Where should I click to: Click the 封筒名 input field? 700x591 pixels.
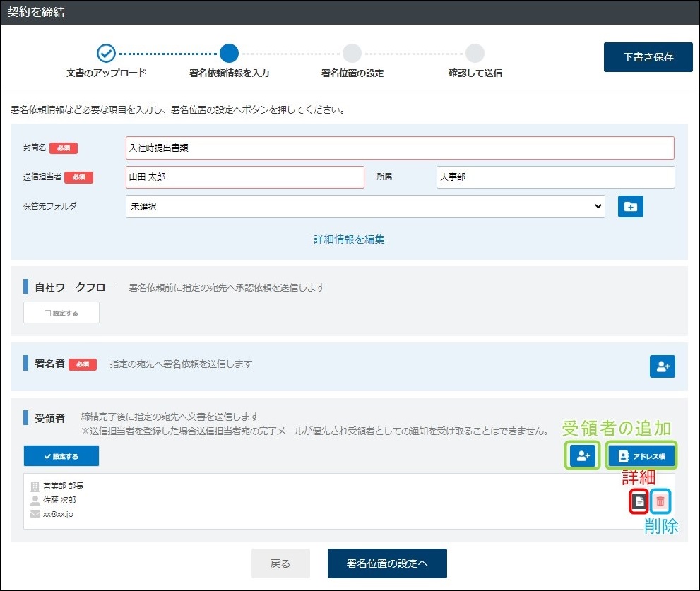(x=400, y=148)
